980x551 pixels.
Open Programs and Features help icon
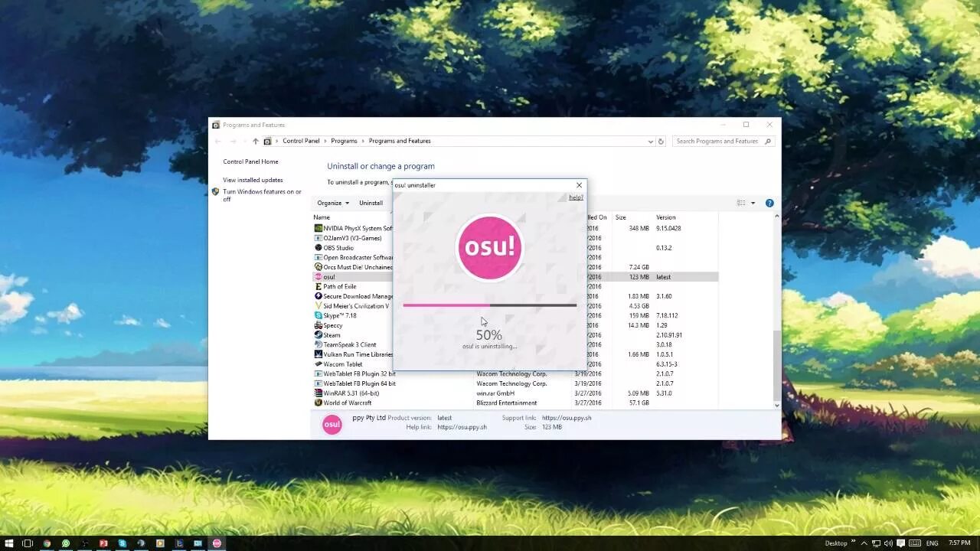(769, 203)
